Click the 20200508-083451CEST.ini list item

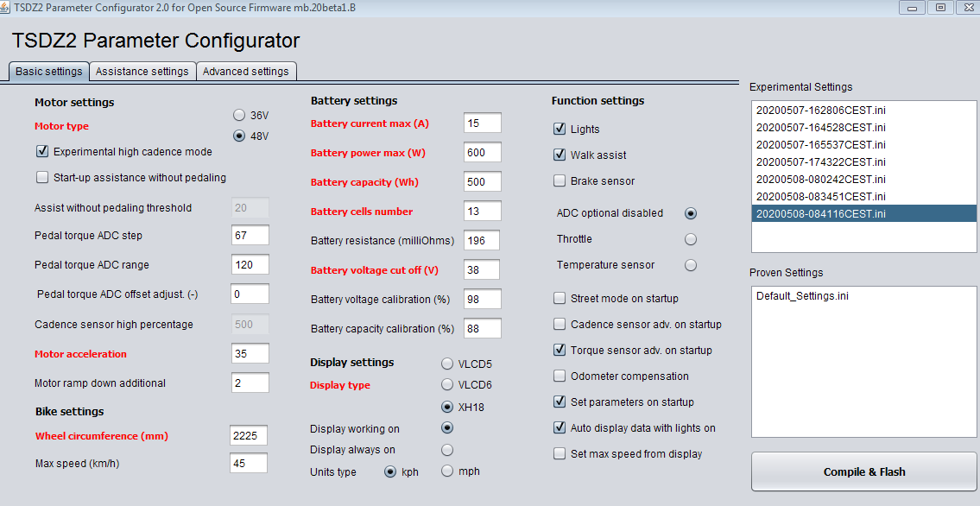[x=863, y=196]
